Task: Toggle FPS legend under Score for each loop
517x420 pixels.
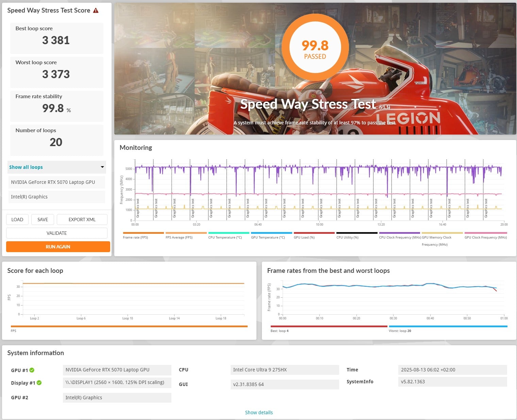Action: [129, 329]
